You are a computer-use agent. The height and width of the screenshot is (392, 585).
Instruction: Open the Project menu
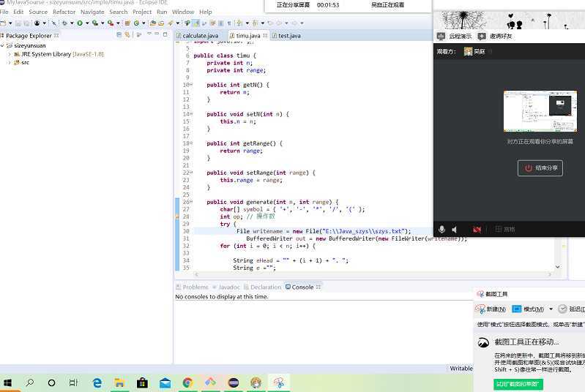[142, 12]
